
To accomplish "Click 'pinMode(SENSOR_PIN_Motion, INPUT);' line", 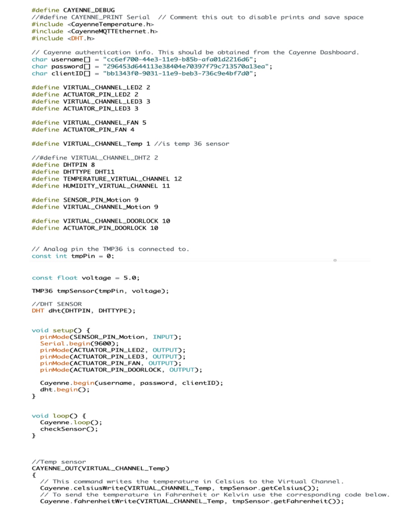I will point(111,337).
